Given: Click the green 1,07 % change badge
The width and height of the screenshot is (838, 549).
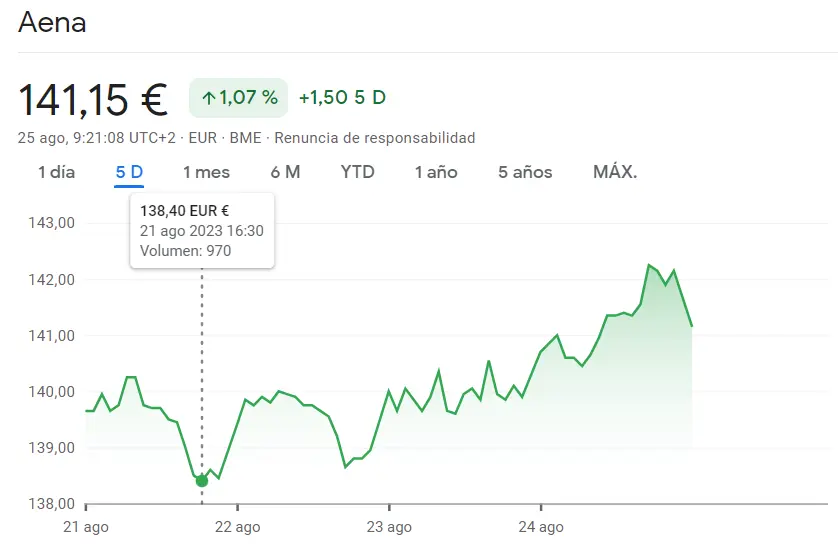Looking at the screenshot, I should click(238, 98).
